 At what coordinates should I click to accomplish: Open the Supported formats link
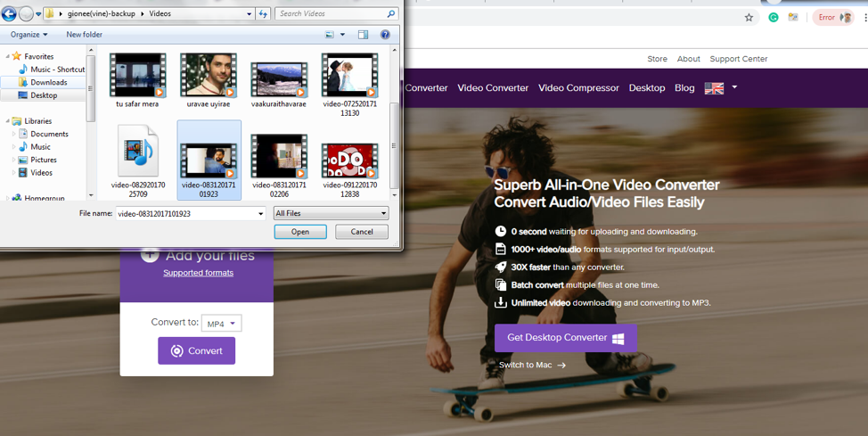(198, 273)
